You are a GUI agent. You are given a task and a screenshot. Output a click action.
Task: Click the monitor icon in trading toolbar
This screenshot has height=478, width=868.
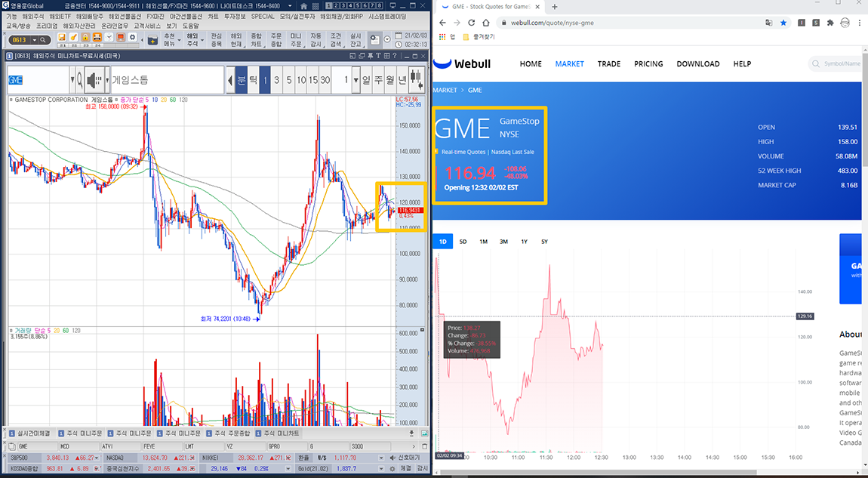(121, 37)
